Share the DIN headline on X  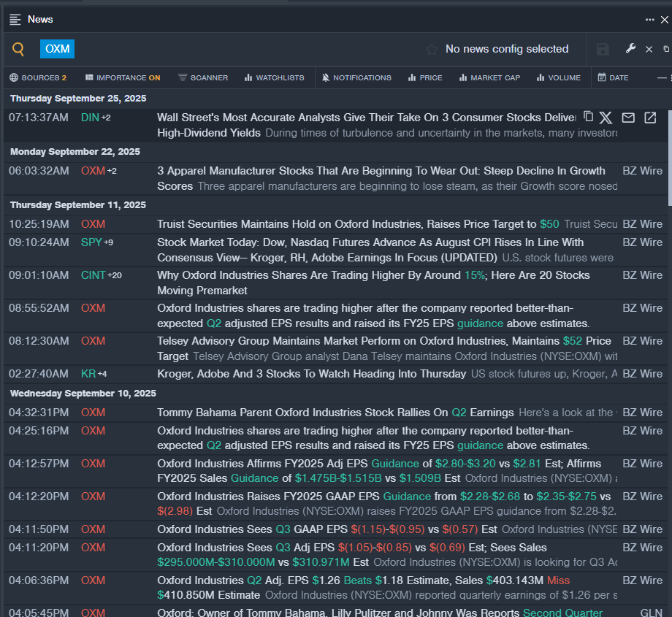pyautogui.click(x=606, y=118)
